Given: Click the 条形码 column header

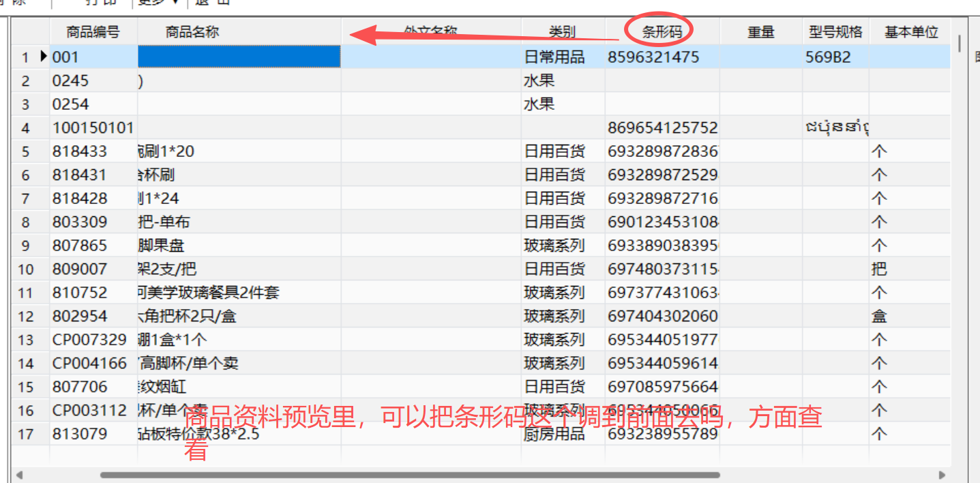Looking at the screenshot, I should pos(662,32).
